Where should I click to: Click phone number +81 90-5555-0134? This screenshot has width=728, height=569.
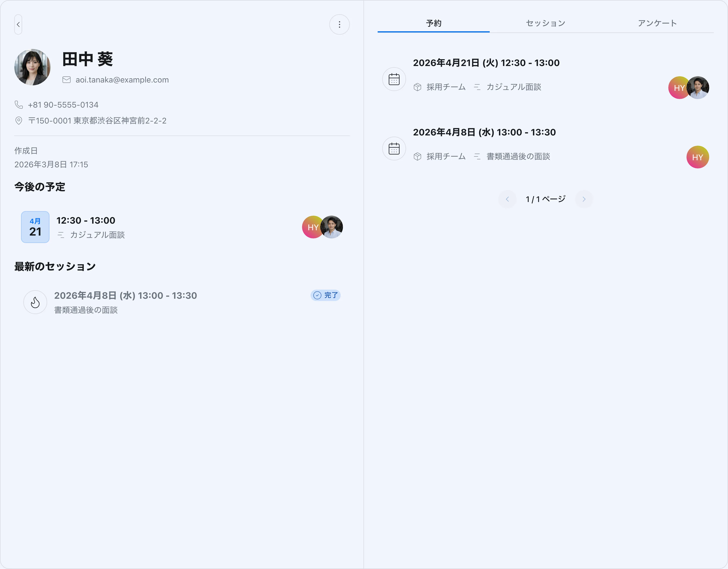pyautogui.click(x=63, y=105)
